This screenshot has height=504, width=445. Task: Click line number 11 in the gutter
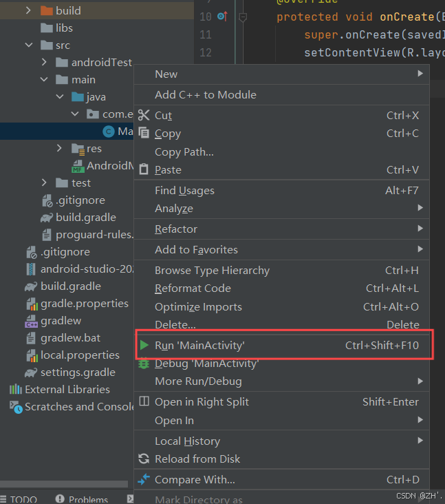pos(206,34)
